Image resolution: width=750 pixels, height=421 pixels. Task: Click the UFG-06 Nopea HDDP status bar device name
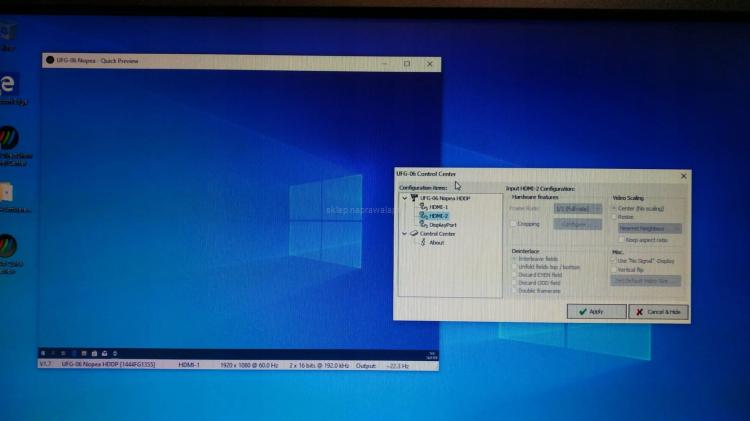108,365
